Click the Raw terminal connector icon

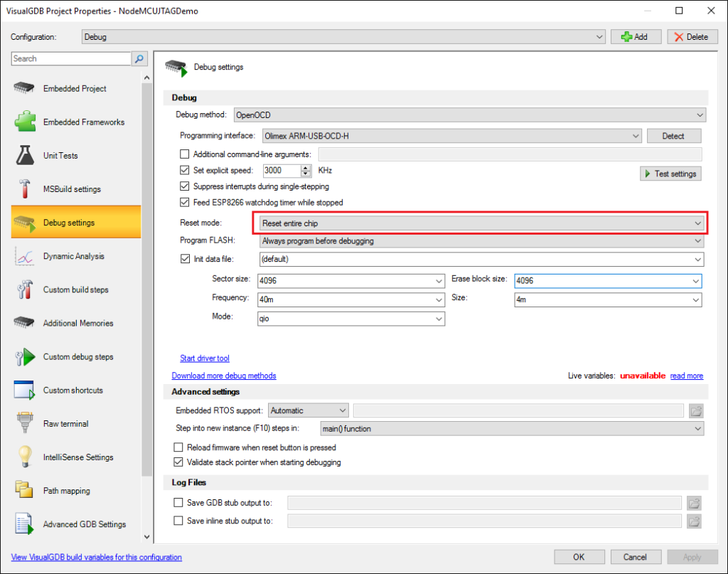25,424
